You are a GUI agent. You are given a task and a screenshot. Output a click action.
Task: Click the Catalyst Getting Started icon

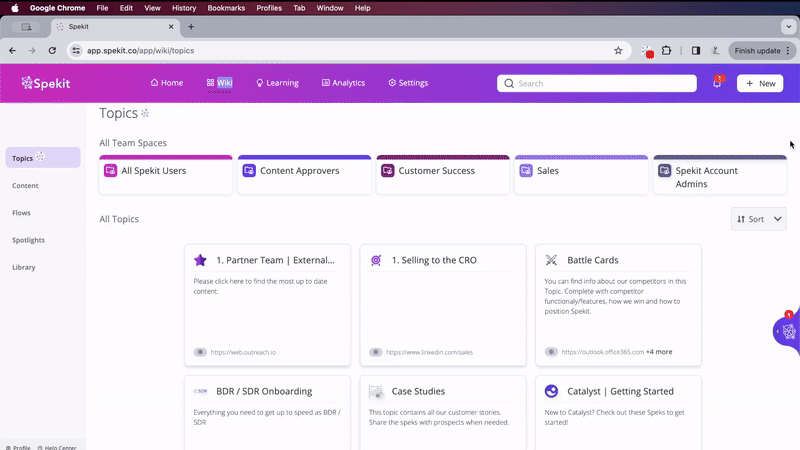(x=551, y=391)
